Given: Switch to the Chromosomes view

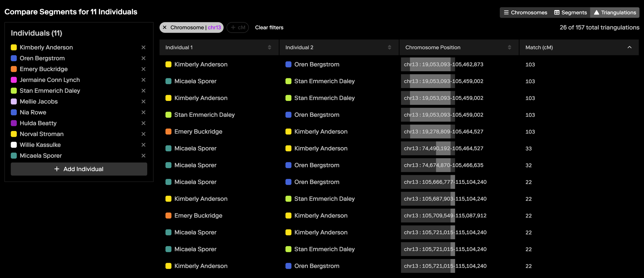Looking at the screenshot, I should click(x=525, y=13).
